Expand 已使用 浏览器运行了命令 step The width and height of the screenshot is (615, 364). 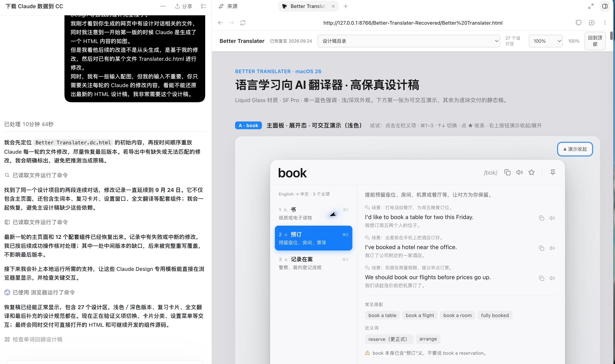click(40, 292)
